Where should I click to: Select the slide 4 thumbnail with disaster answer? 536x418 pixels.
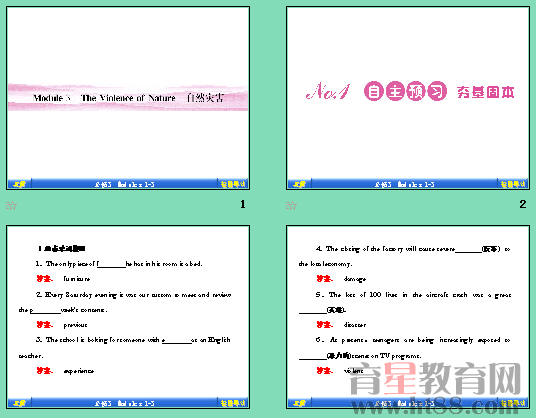(408, 317)
